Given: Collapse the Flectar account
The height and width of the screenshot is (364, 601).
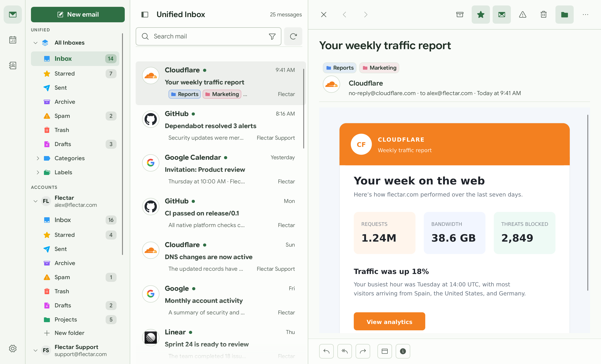Looking at the screenshot, I should (x=36, y=201).
